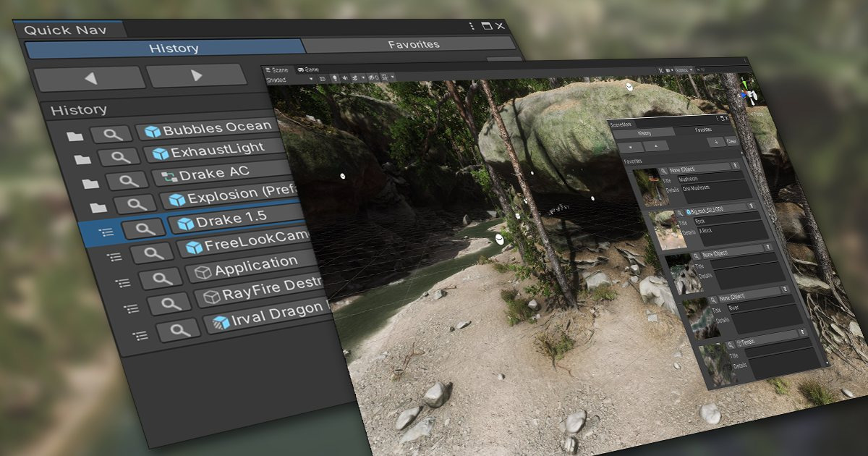
Task: Switch to the History tab of the SceneStack panel
Action: pyautogui.click(x=644, y=132)
